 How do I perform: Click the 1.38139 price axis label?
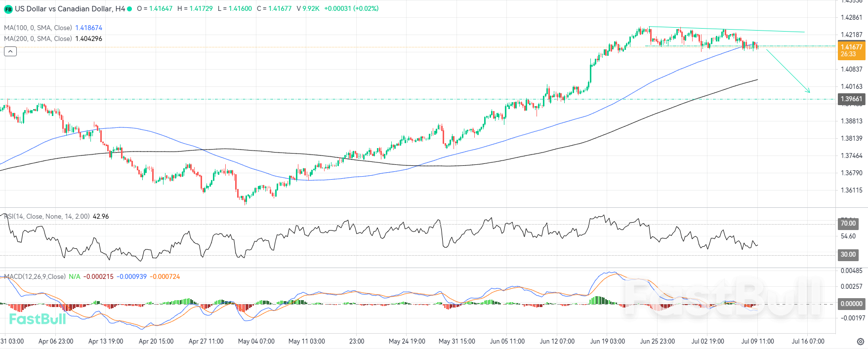[852, 138]
